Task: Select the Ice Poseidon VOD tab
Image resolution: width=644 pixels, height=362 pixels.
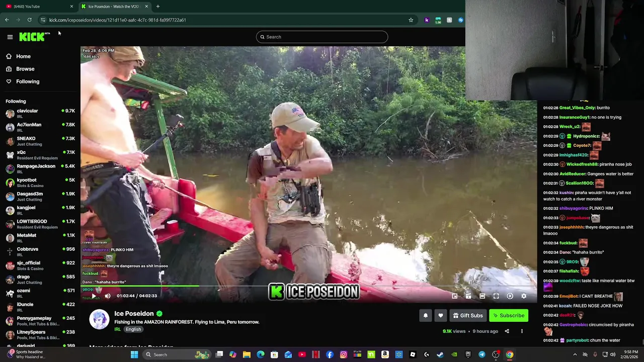Action: (114, 7)
